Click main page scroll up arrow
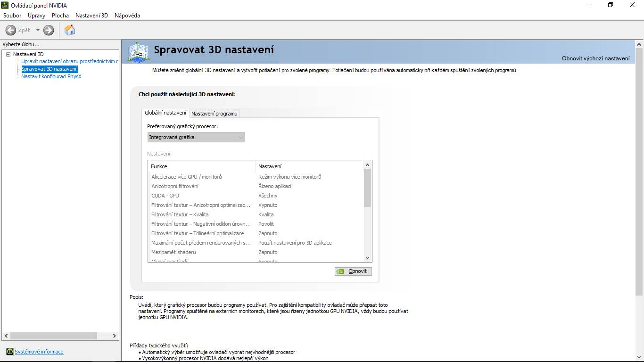The image size is (644, 362). click(x=639, y=44)
